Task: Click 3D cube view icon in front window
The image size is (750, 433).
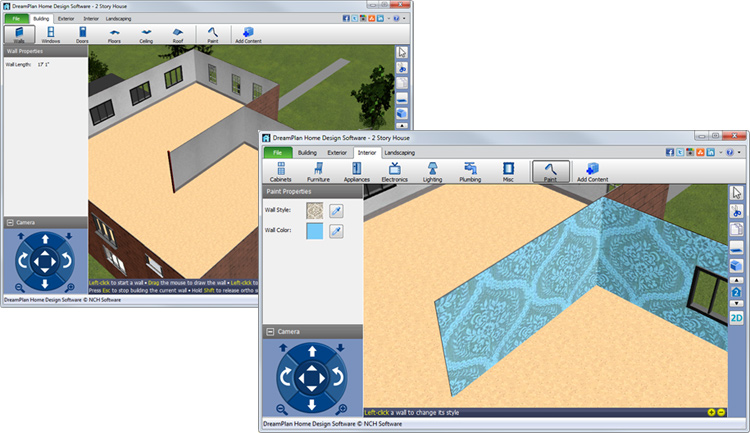Action: pyautogui.click(x=737, y=265)
